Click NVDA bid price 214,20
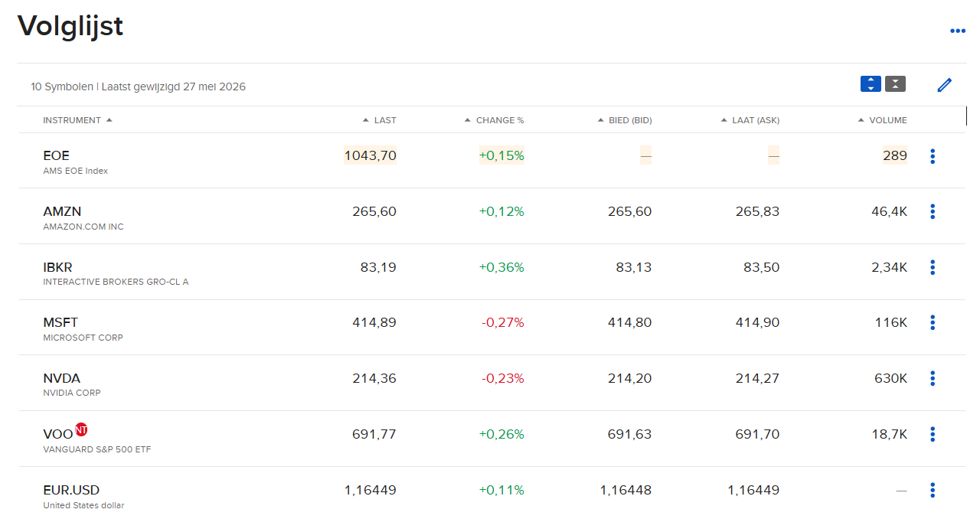This screenshot has height=519, width=980. click(x=630, y=378)
